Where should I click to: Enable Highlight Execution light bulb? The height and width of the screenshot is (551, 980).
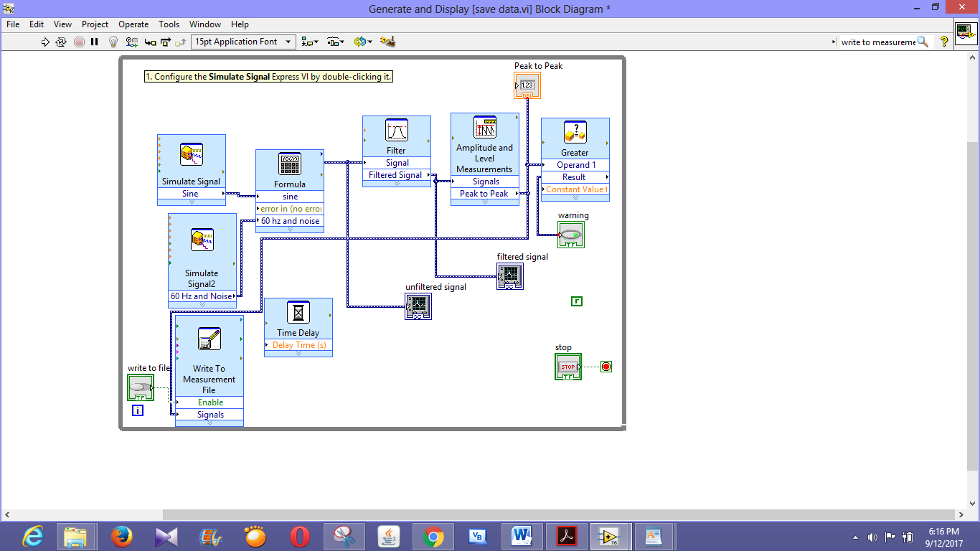click(x=113, y=42)
